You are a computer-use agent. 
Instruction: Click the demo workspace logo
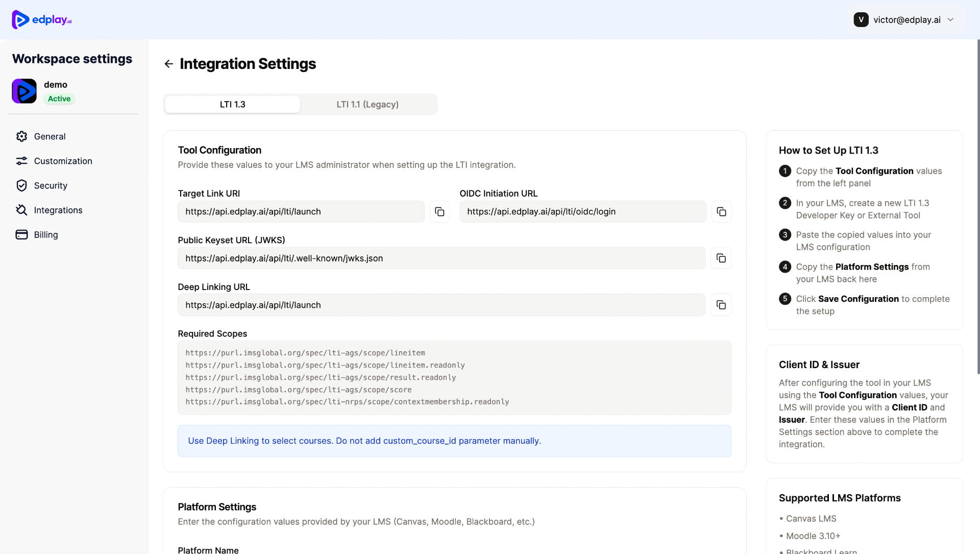24,91
